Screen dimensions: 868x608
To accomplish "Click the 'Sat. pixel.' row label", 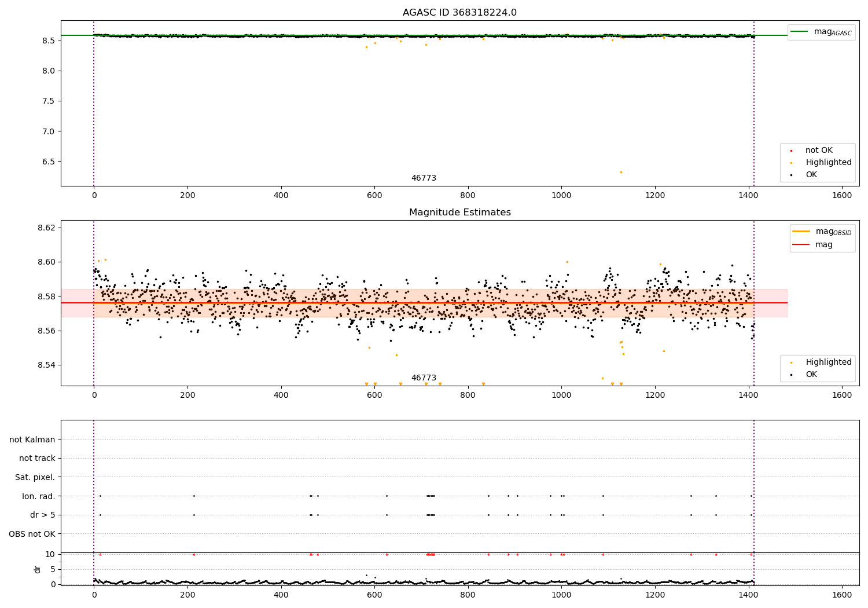I will (35, 477).
